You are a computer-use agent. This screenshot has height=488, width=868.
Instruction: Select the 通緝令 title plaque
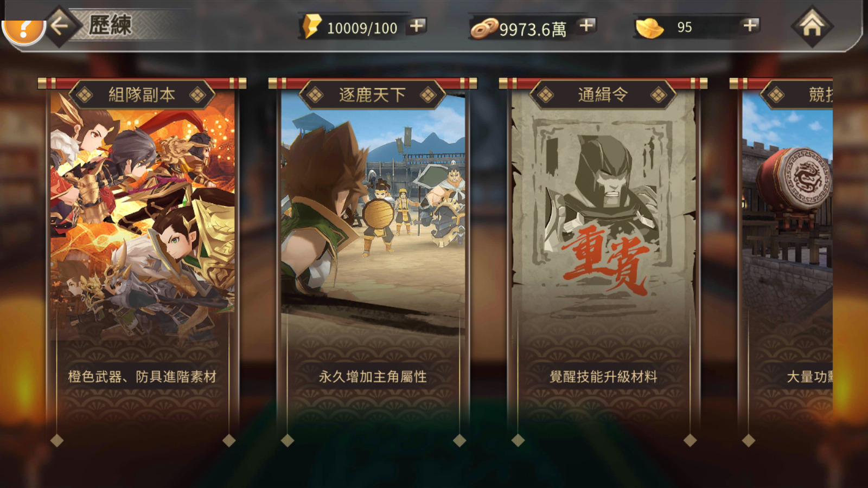(603, 95)
